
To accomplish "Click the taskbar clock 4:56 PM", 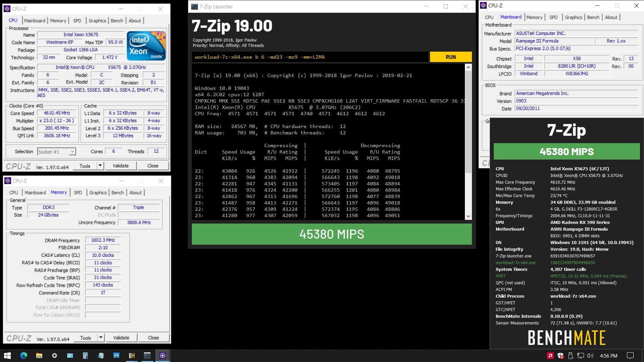I will 608,356.
